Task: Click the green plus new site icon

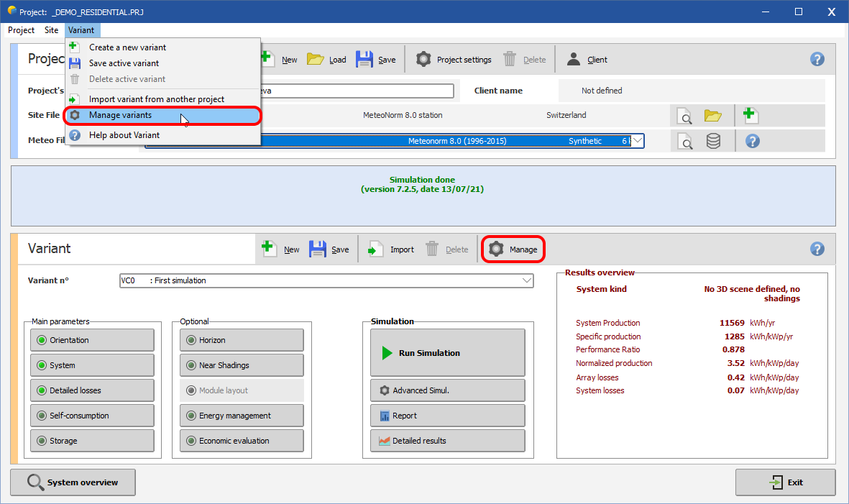Action: tap(750, 115)
